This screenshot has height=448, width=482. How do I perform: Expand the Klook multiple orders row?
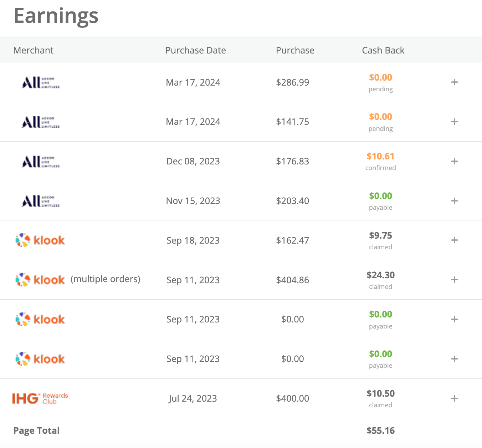click(x=454, y=280)
